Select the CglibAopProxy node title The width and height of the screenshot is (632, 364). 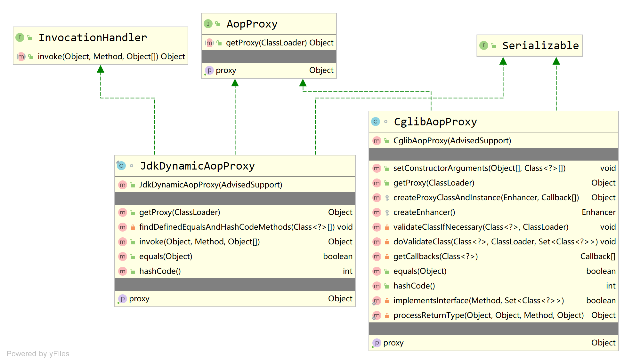coord(435,122)
